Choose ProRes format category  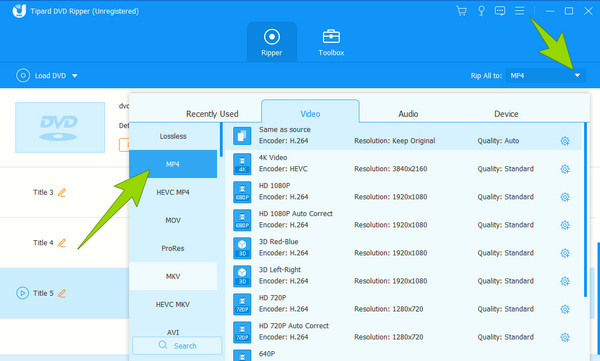[173, 248]
